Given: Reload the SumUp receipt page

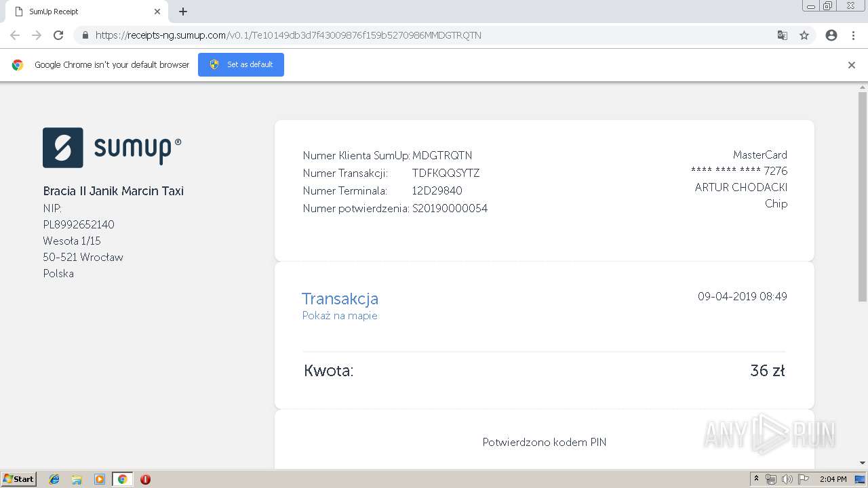Looking at the screenshot, I should [x=58, y=35].
